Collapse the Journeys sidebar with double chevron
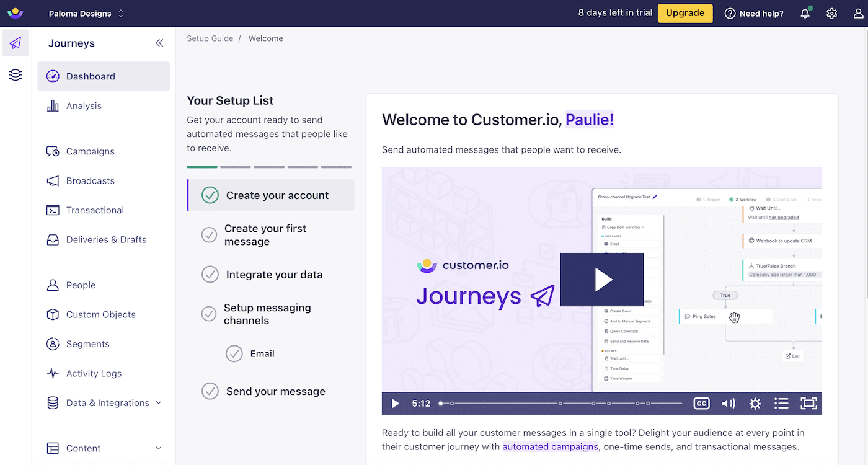This screenshot has width=868, height=465. 159,43
